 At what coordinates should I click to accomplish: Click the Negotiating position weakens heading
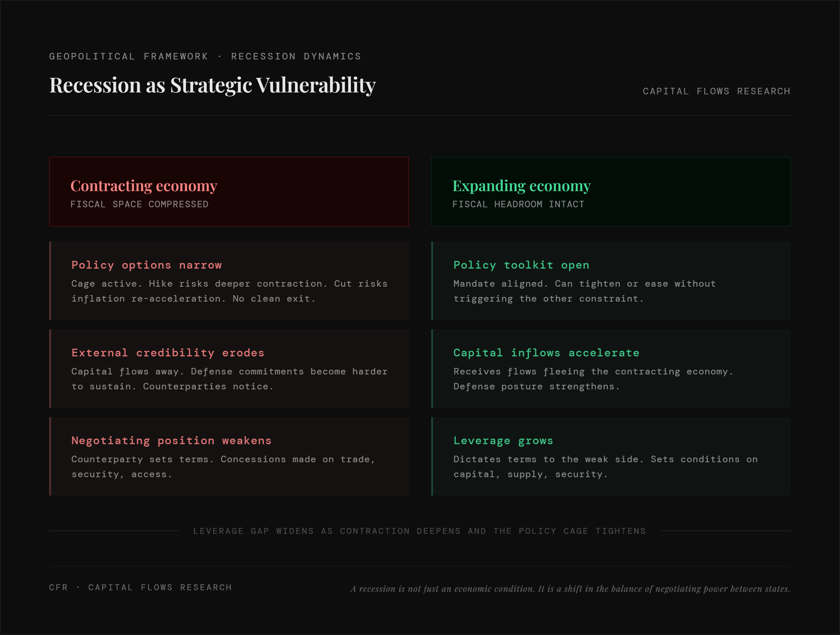(171, 440)
